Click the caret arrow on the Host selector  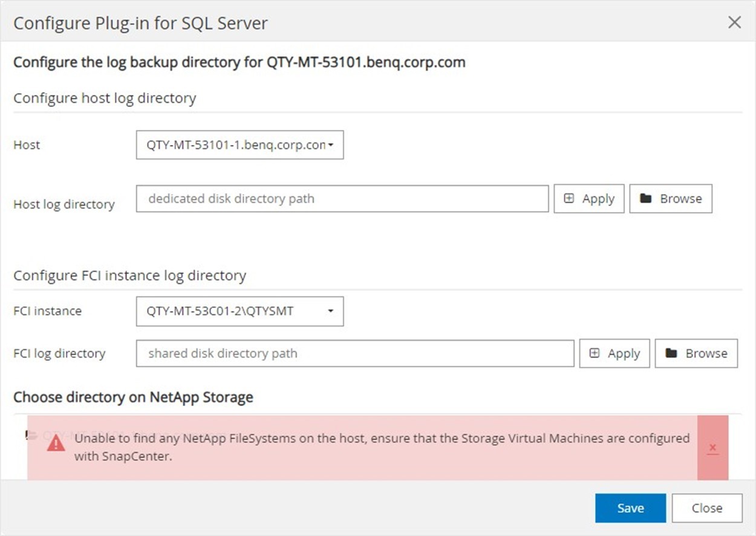(331, 145)
